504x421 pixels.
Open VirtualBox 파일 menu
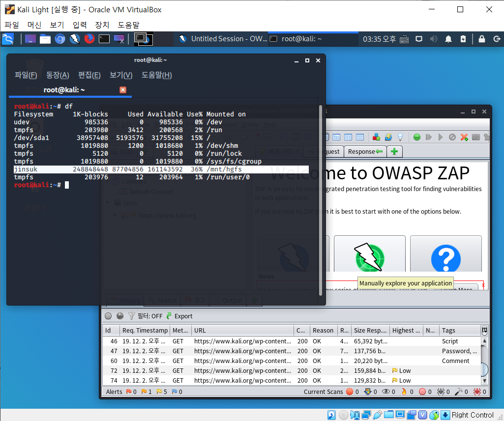click(x=12, y=25)
